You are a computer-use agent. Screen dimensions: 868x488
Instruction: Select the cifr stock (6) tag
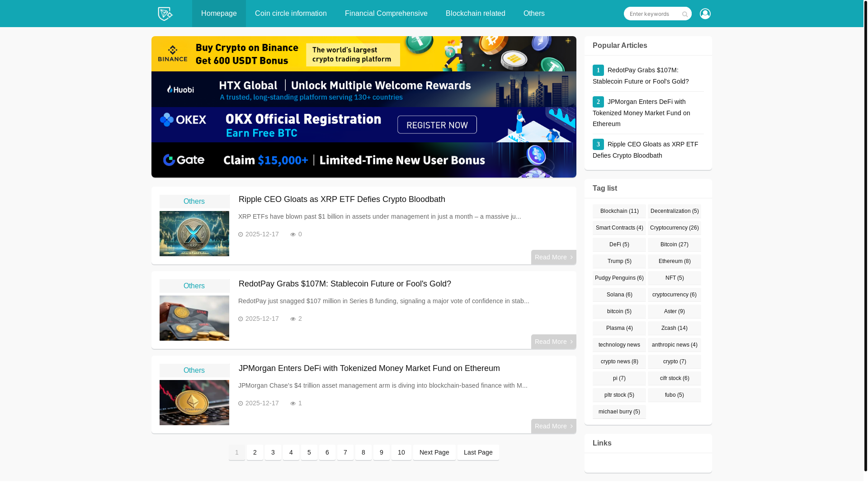[675, 378]
